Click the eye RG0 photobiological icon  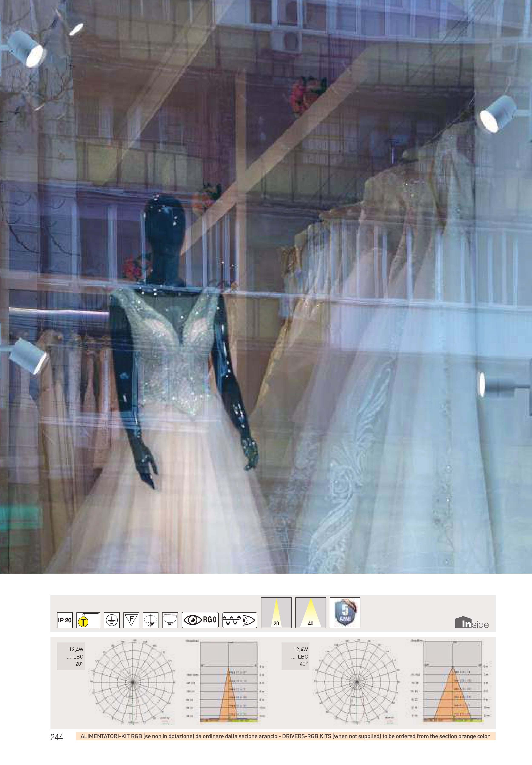pos(200,620)
